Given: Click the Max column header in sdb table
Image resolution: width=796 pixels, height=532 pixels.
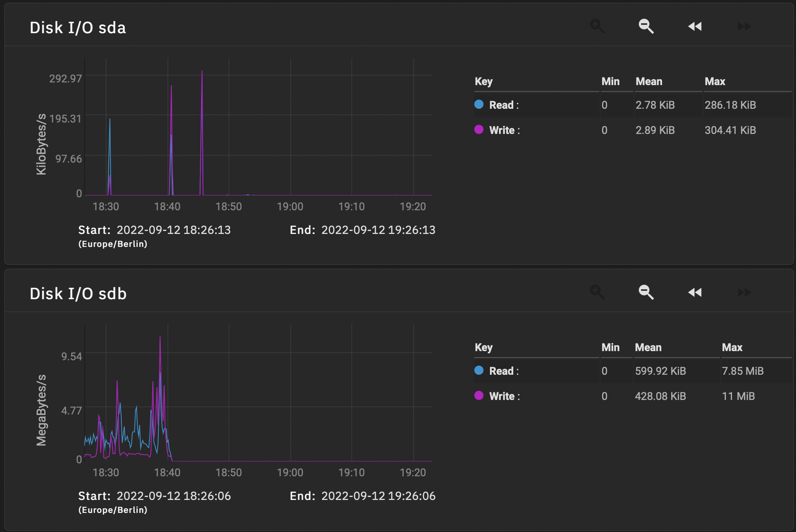Looking at the screenshot, I should coord(732,347).
